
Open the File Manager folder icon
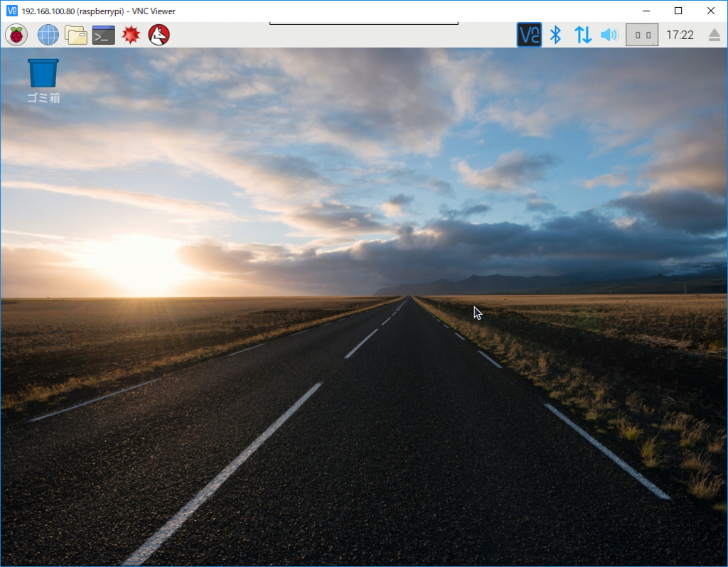75,35
